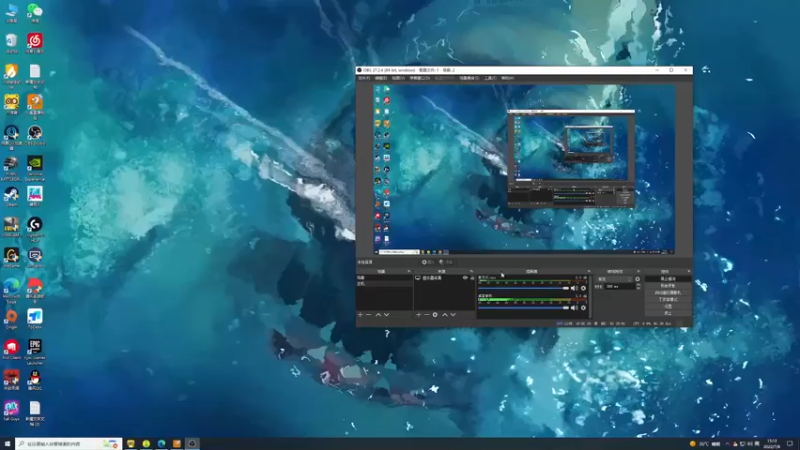Select second scene in Scenes list
Viewport: 800px width, 450px height.
coord(384,284)
